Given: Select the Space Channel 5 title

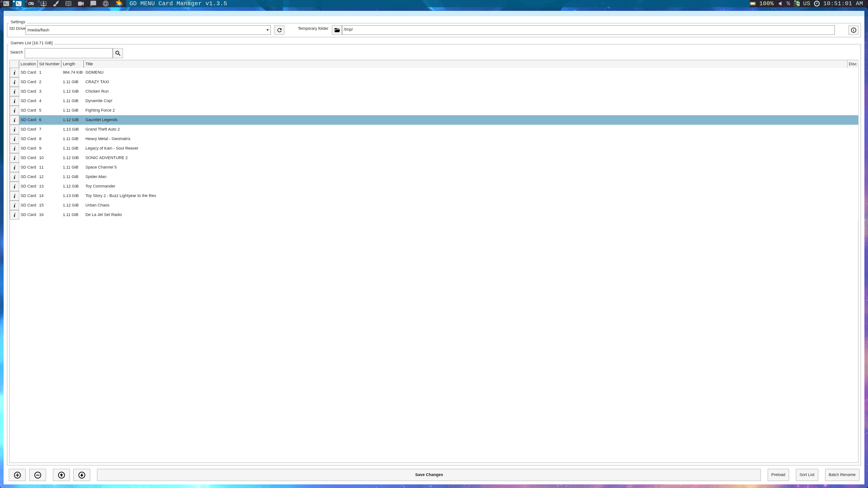Looking at the screenshot, I should click(x=101, y=167).
